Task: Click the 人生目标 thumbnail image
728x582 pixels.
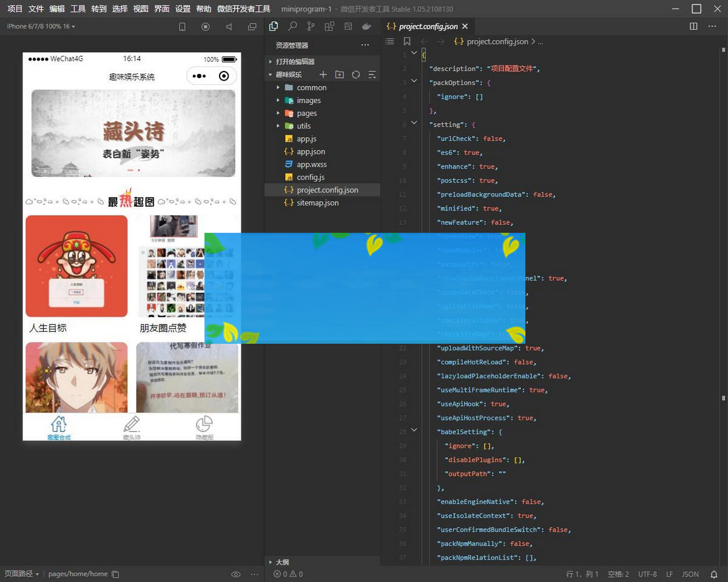Action: tap(76, 266)
